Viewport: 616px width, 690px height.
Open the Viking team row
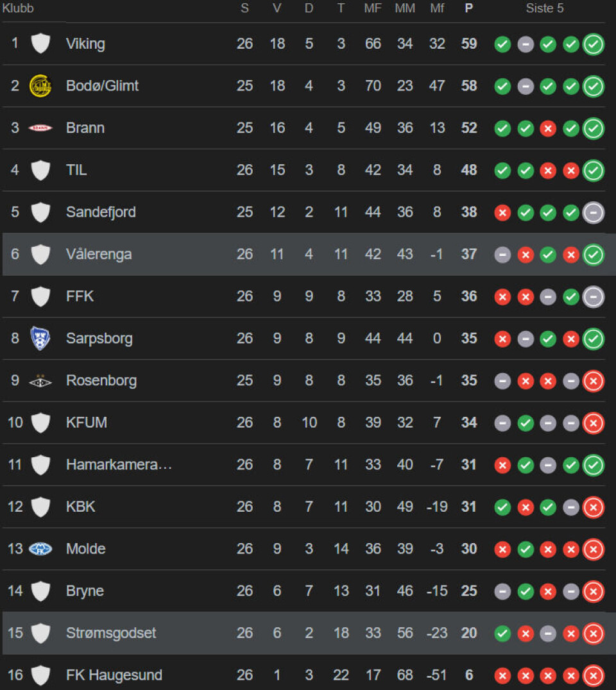pyautogui.click(x=85, y=44)
